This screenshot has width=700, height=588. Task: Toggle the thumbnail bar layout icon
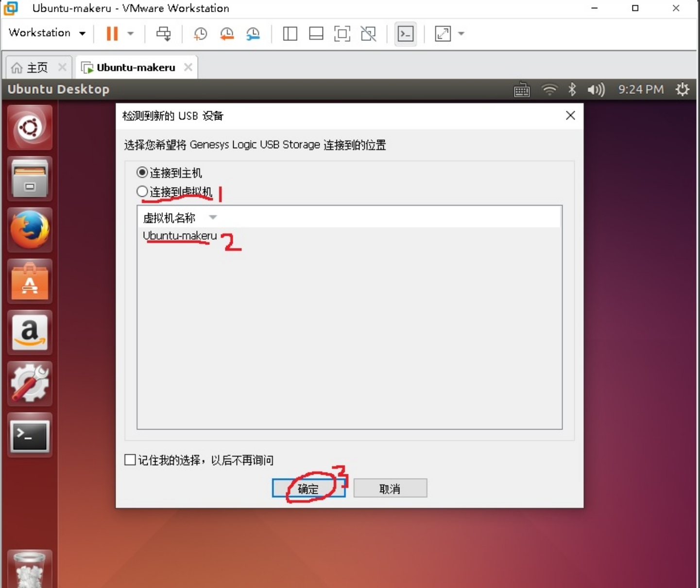(316, 34)
